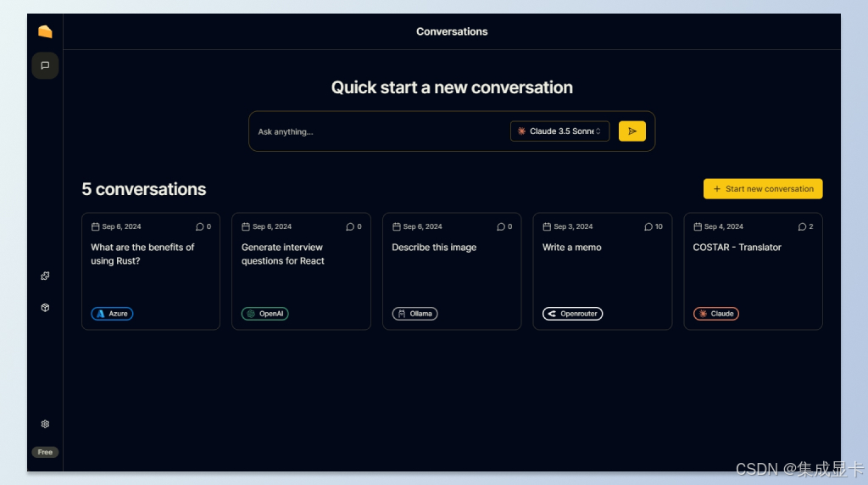Click the orange app logo in sidebar

click(45, 31)
